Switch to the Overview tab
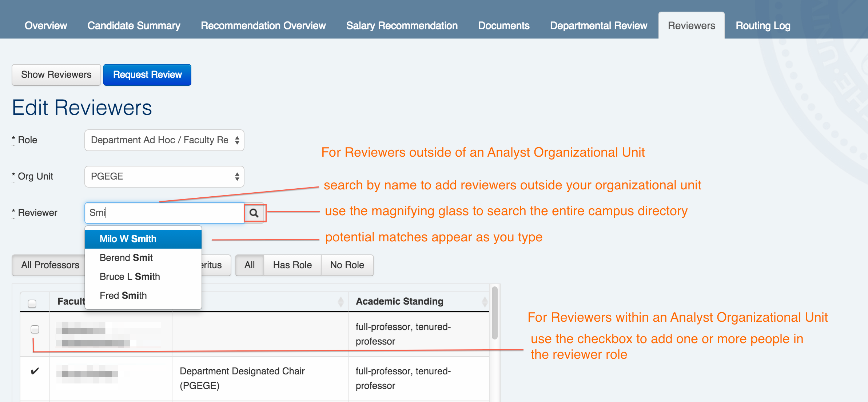868x402 pixels. click(x=46, y=25)
